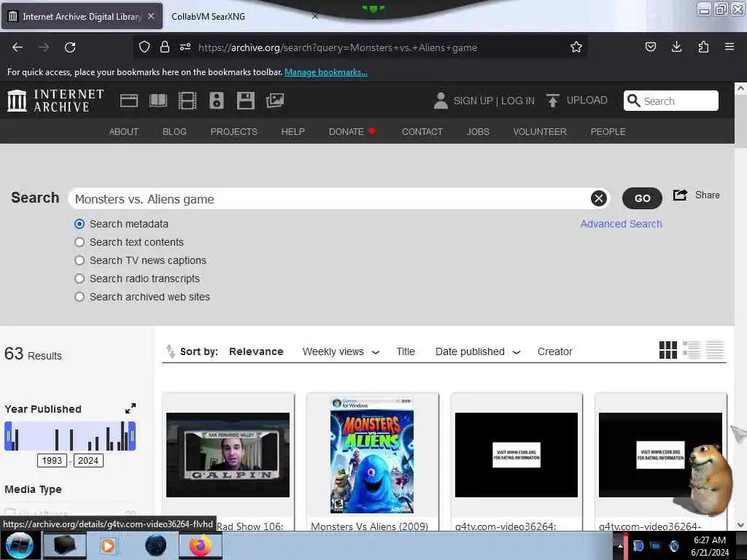Screen dimensions: 747x560
Task: Open the Windows Start menu orb
Action: (19, 545)
